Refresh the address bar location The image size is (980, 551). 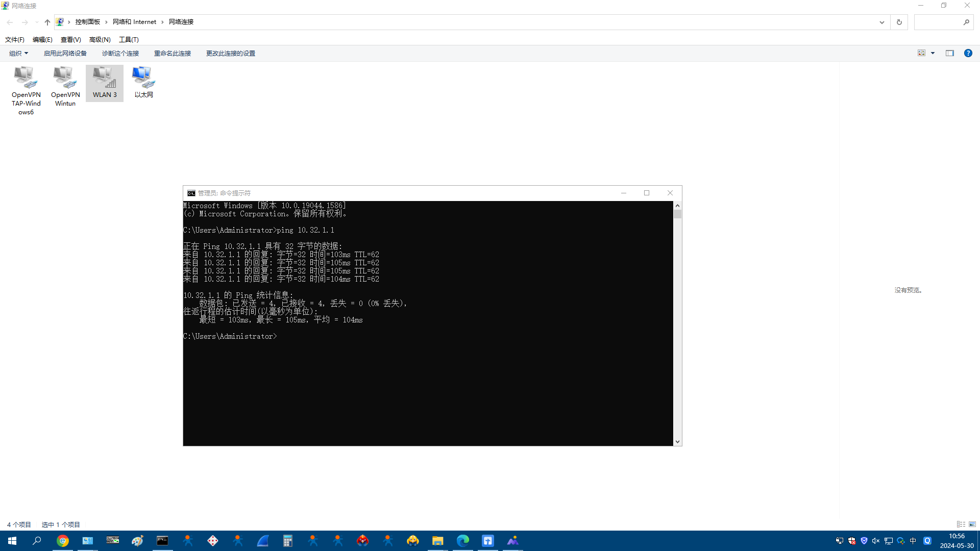899,22
